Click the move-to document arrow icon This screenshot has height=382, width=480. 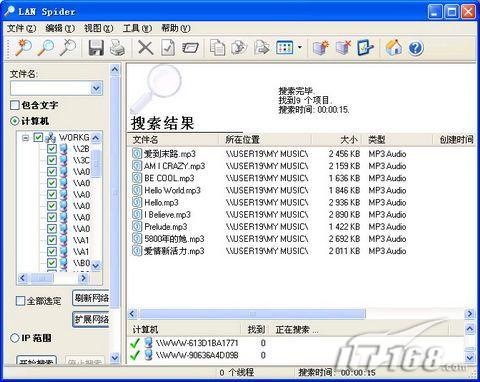tap(262, 48)
